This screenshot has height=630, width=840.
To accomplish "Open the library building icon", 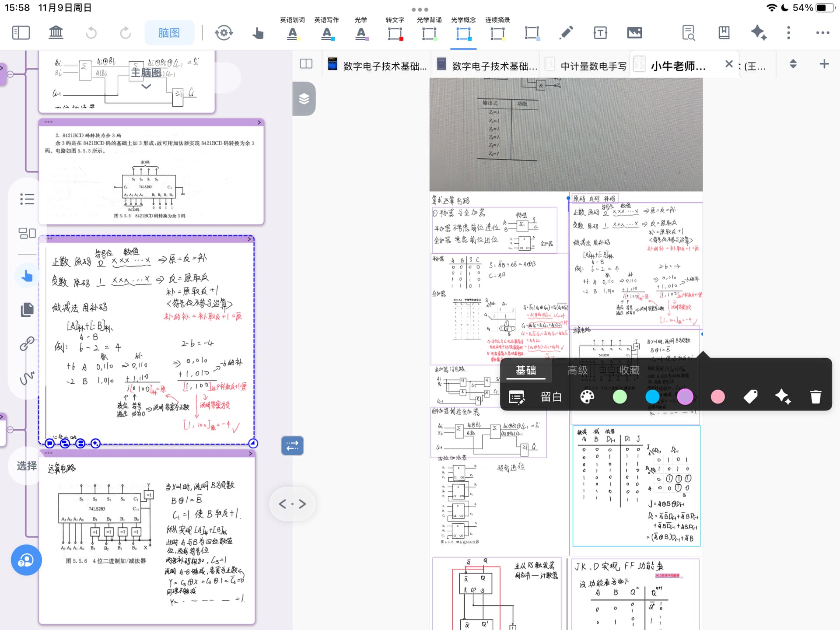I will pos(56,33).
